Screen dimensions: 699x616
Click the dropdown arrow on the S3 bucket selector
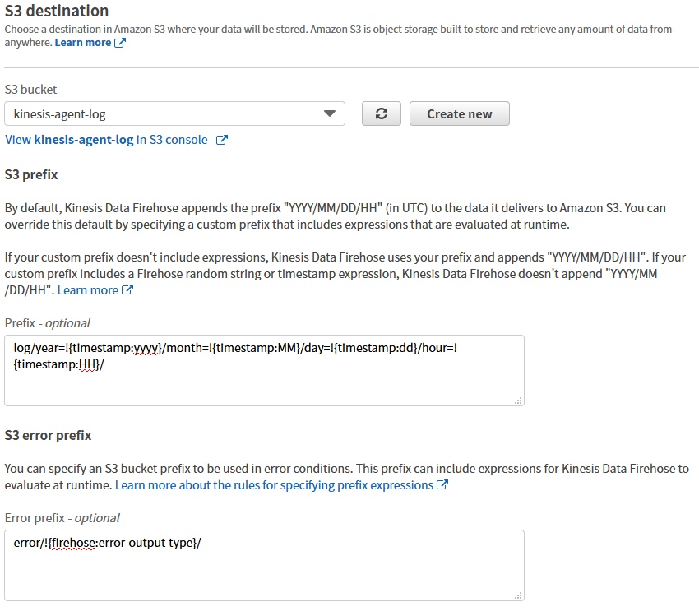pos(330,113)
